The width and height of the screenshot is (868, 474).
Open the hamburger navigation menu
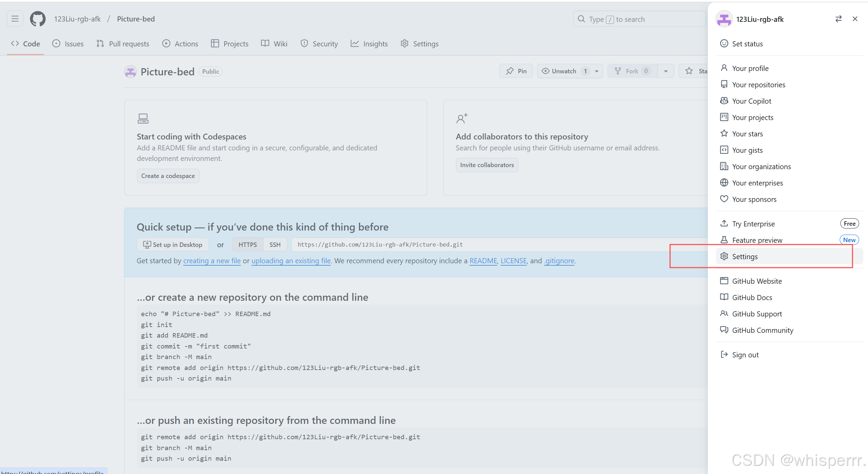coord(15,19)
